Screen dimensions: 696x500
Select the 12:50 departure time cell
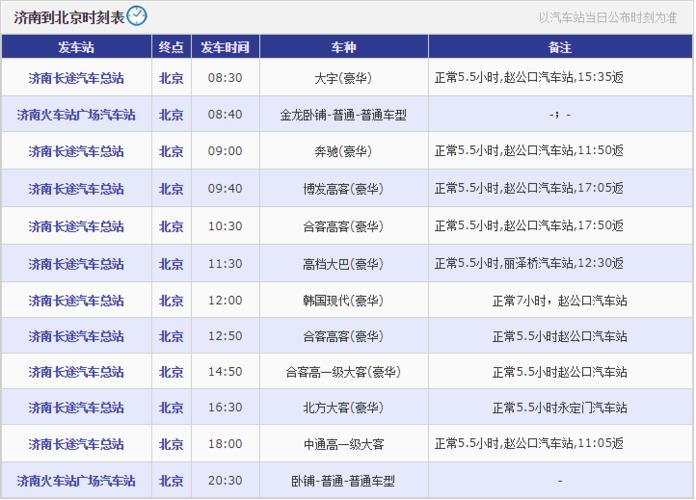click(x=225, y=336)
